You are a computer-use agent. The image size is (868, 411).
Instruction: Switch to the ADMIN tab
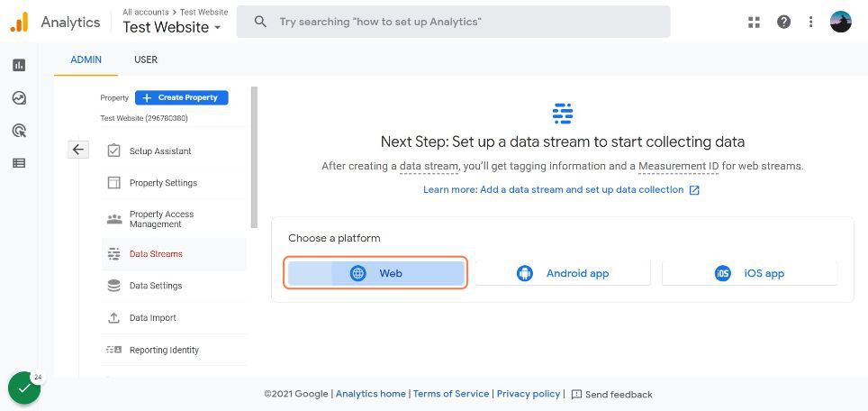click(86, 59)
